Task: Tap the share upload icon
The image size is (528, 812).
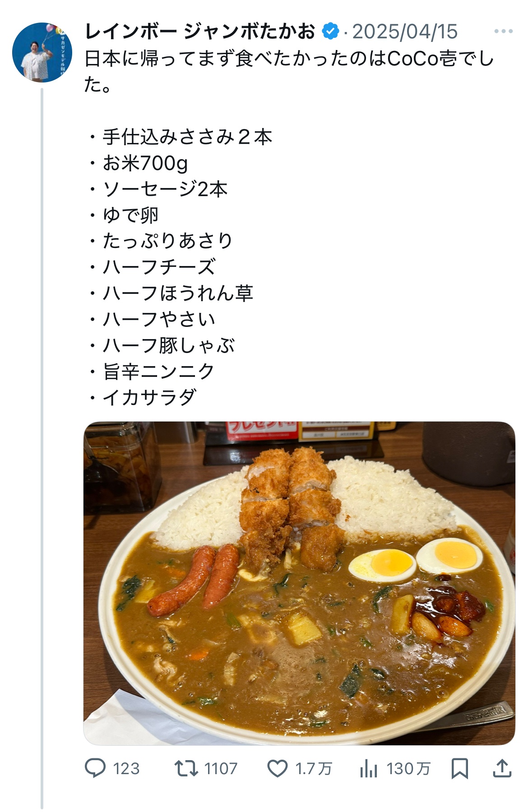Action: [x=502, y=768]
